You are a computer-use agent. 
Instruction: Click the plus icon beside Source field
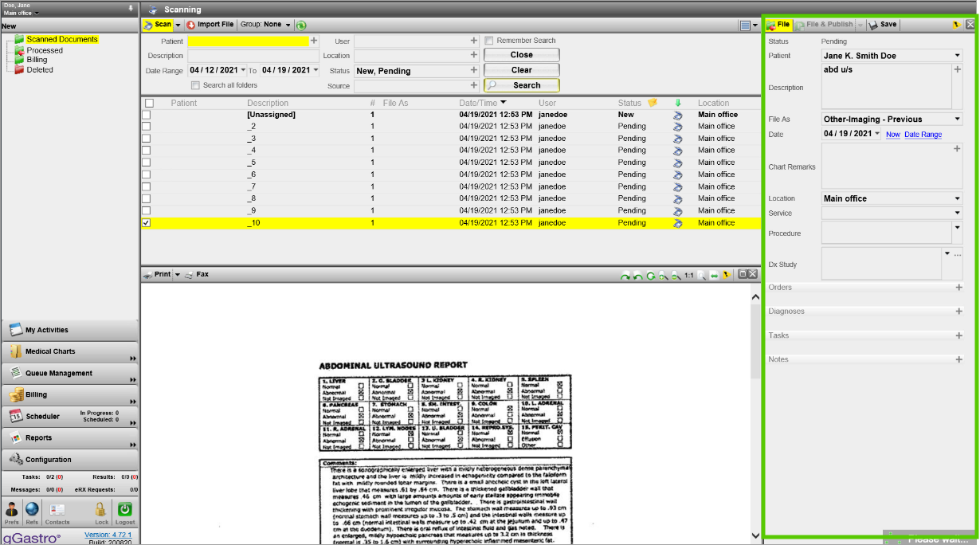(x=474, y=85)
